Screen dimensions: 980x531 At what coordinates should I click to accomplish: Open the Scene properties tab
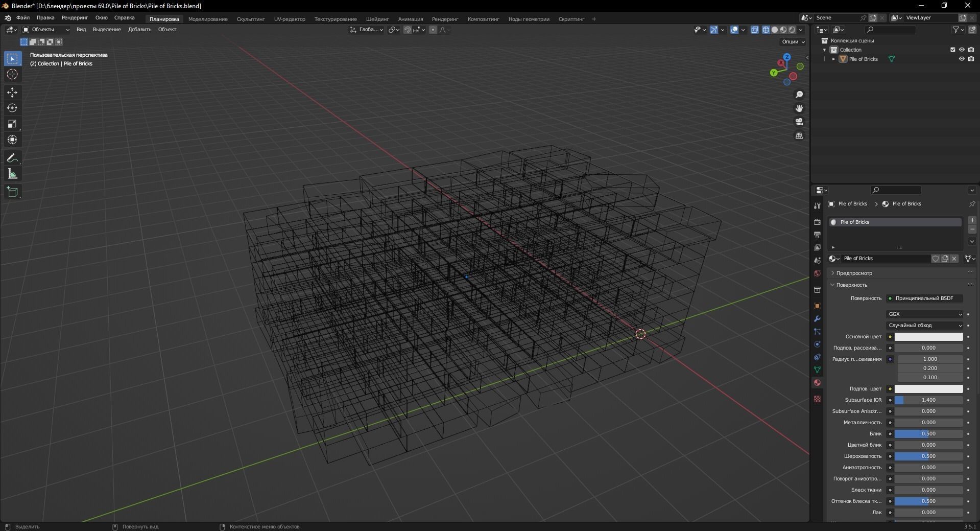(x=817, y=260)
